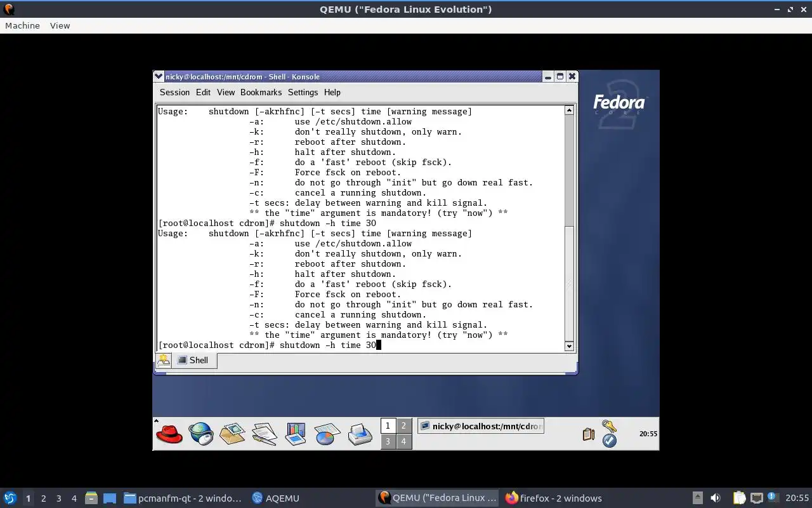Launch the word processor pen-and-paper icon
The width and height of the screenshot is (812, 508).
point(264,434)
